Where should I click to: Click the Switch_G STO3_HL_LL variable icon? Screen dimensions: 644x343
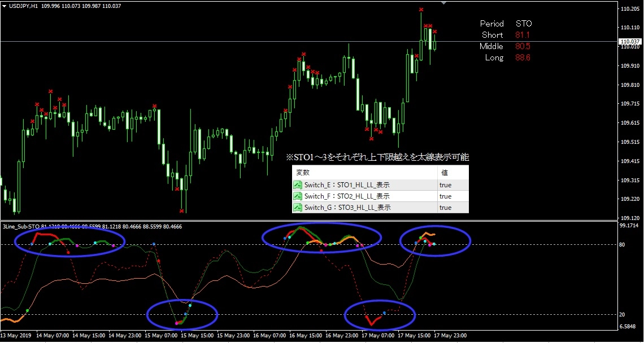click(298, 208)
